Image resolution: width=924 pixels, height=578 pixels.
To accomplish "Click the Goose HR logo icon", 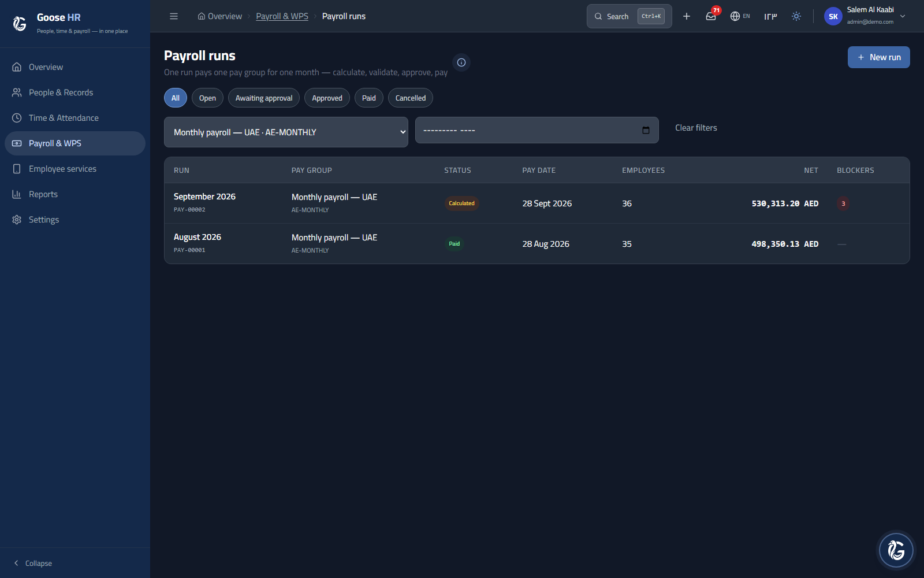I will coord(20,23).
